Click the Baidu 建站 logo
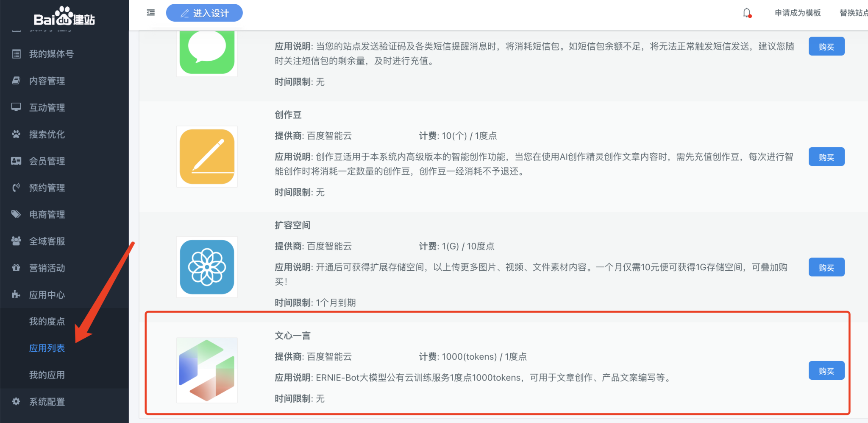The image size is (868, 423). tap(64, 17)
